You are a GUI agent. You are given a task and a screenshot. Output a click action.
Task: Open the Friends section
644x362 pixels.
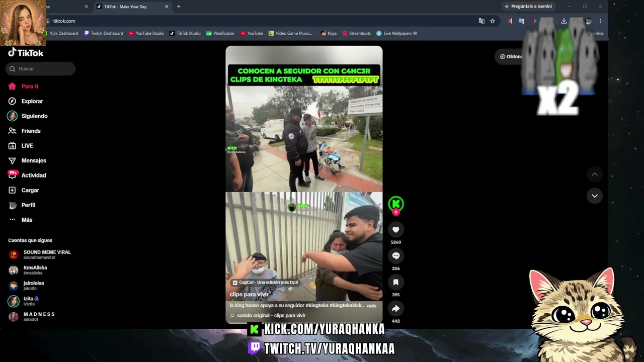(x=24, y=131)
